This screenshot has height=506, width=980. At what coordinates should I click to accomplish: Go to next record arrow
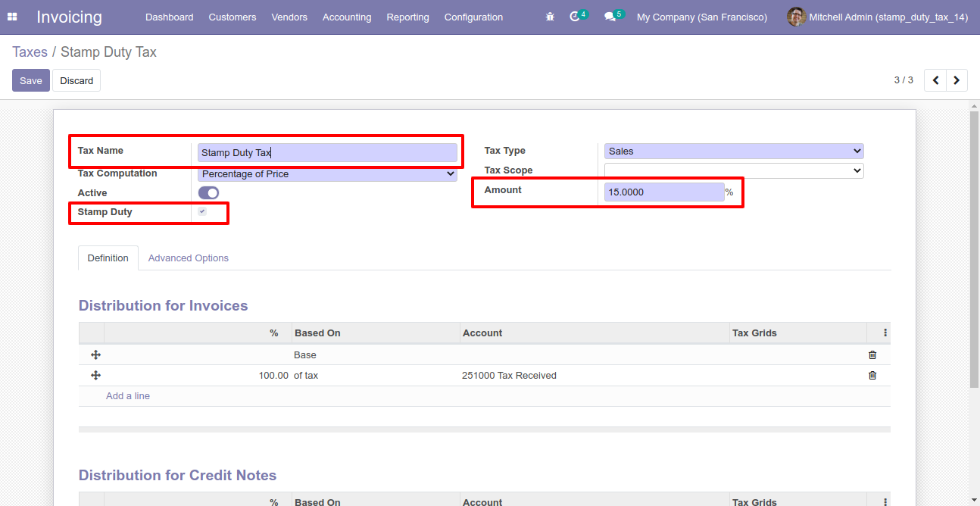point(957,80)
